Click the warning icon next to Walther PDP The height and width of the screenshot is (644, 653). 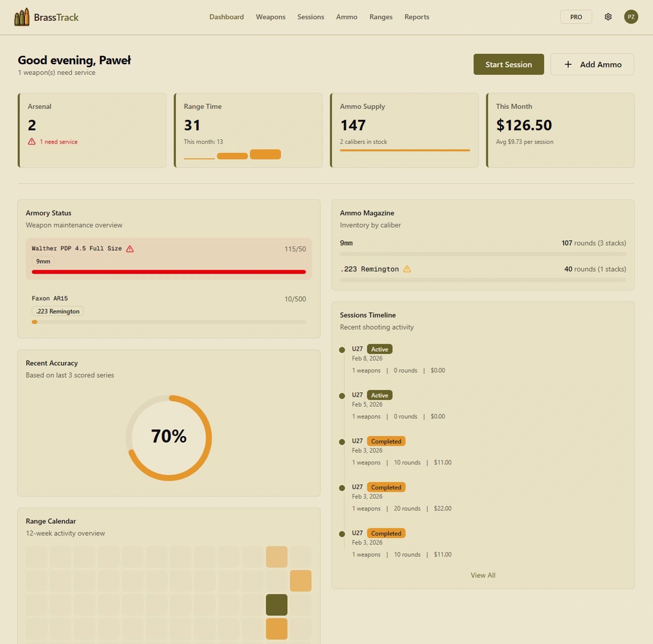pyautogui.click(x=130, y=248)
